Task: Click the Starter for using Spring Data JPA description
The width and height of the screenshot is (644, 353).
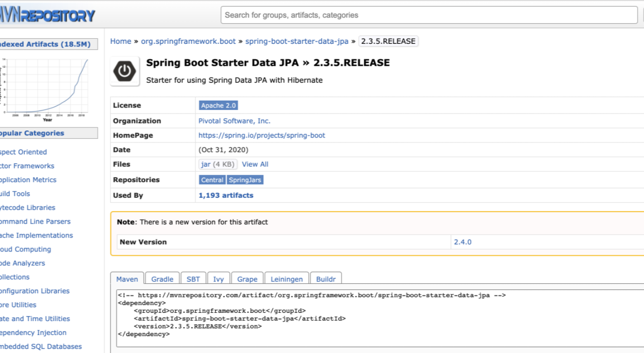Action: [x=234, y=80]
